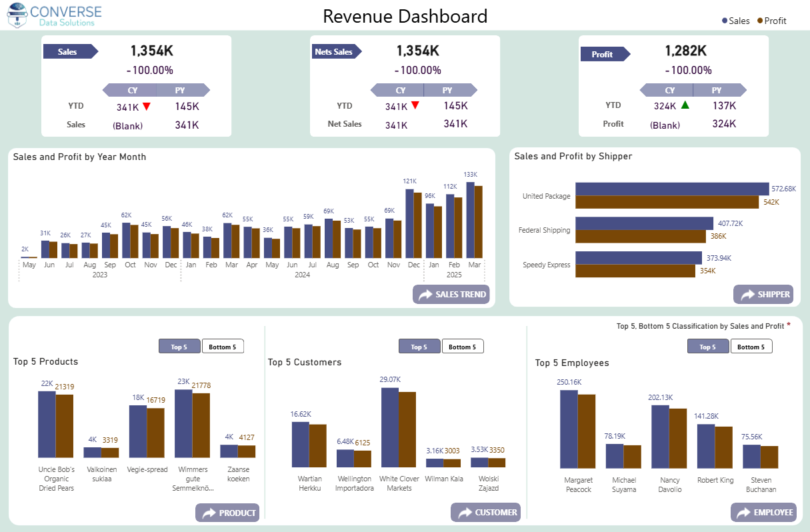The height and width of the screenshot is (532, 810).
Task: Click the brown Profit legend dot
Action: point(760,21)
